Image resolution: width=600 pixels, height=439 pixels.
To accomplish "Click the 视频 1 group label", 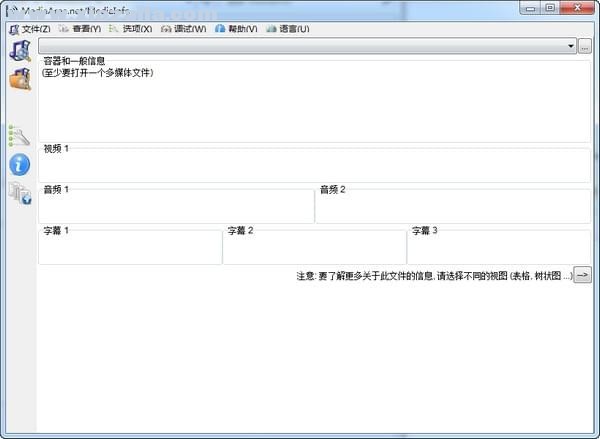I will [x=56, y=149].
